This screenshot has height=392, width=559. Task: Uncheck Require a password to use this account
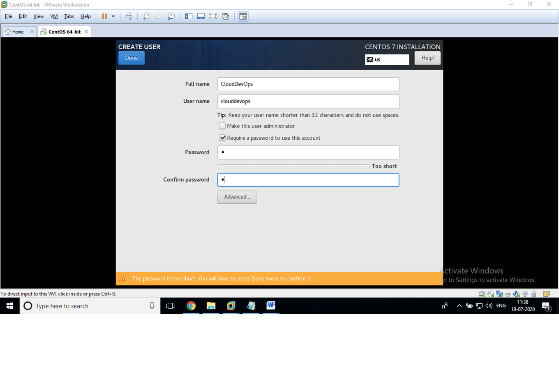222,138
